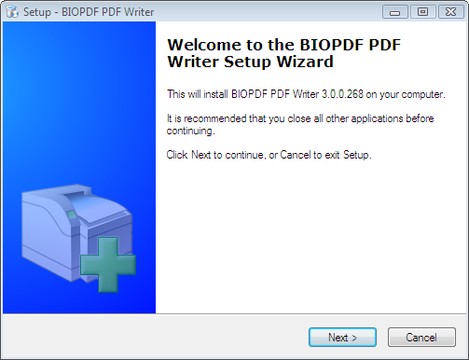Viewport: 469px width, 360px height.
Task: Click the 'This will install BIOPDF' sentence
Action: [x=306, y=94]
